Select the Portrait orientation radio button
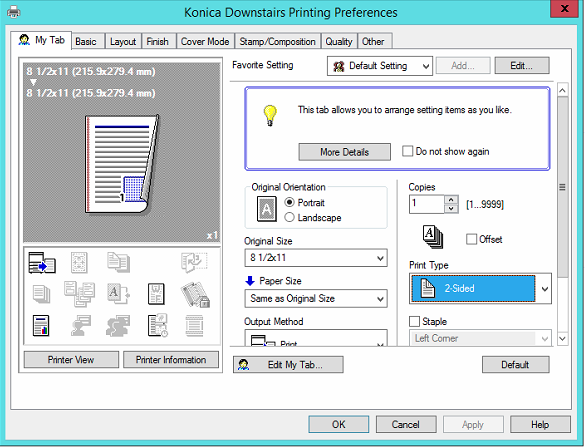 click(x=290, y=202)
